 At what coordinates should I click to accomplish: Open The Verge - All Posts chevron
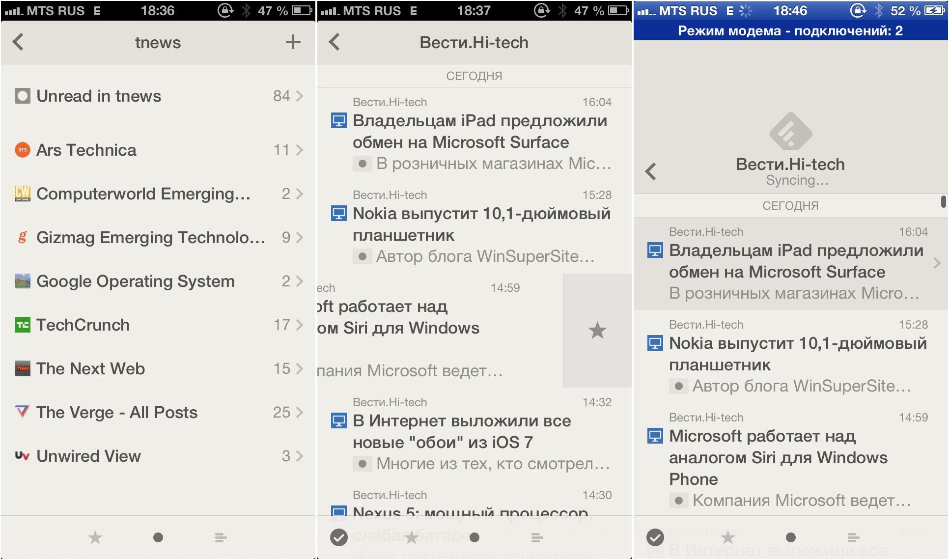(x=299, y=412)
